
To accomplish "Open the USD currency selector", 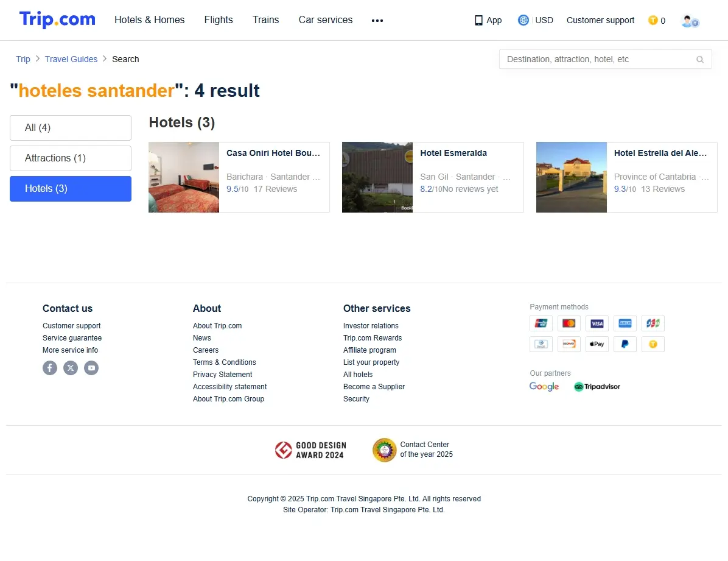I will (x=544, y=21).
